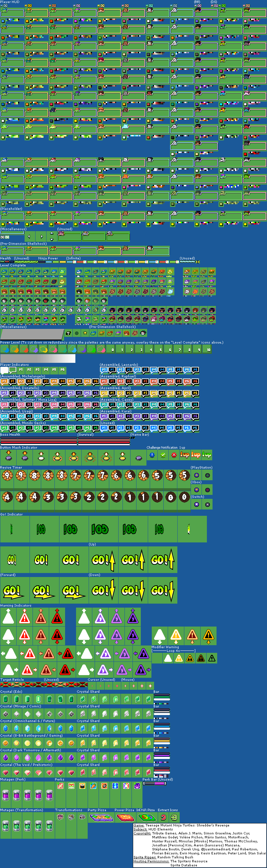Click the 'Level Complete' heading
Screen dimensions: 267x868
13,265
